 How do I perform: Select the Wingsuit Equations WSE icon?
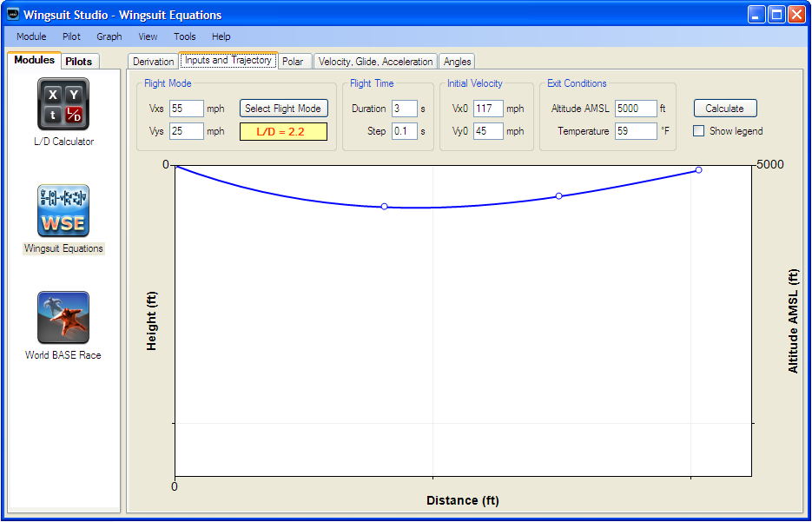pos(63,211)
